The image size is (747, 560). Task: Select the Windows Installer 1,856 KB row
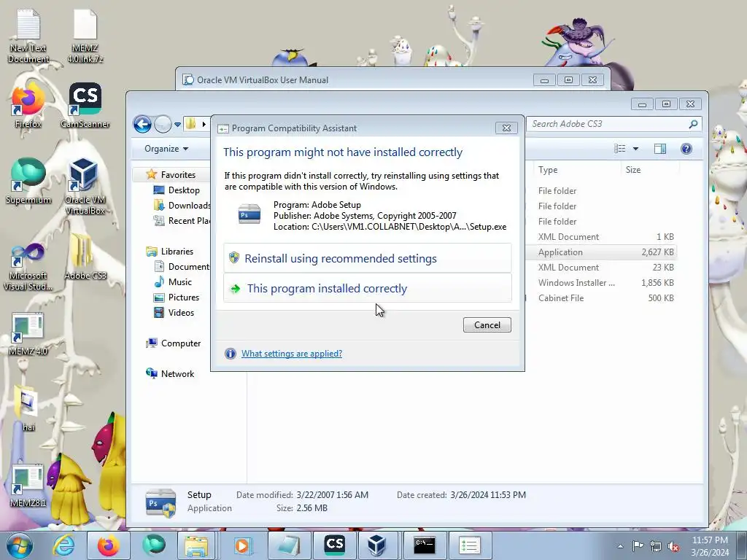point(601,282)
